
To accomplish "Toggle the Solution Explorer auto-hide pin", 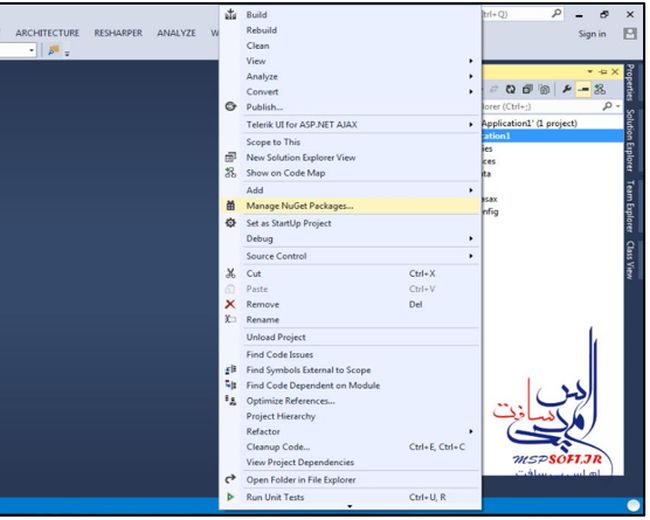I will point(603,72).
